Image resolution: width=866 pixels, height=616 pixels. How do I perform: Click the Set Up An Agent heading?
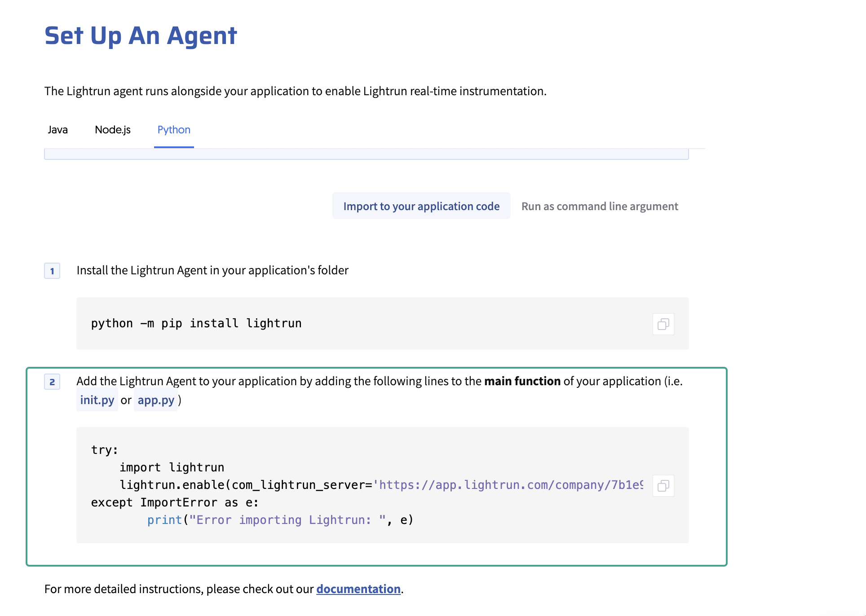pos(141,35)
